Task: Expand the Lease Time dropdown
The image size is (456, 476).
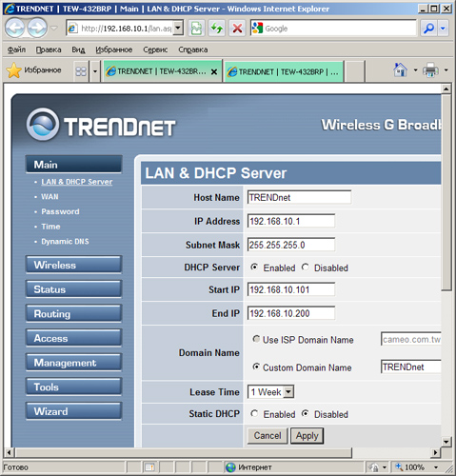Action: (x=288, y=392)
